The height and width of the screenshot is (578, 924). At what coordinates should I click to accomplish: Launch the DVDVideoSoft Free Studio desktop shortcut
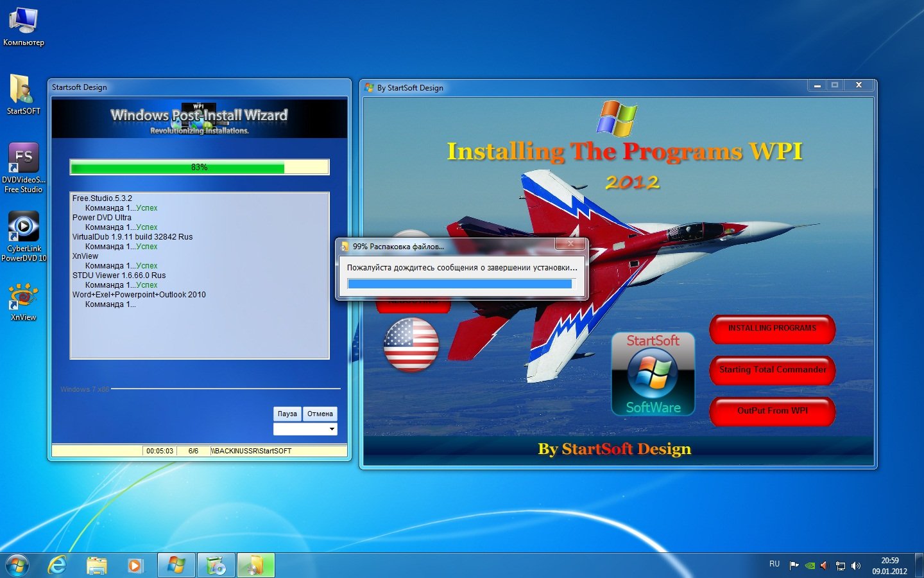coord(23,168)
